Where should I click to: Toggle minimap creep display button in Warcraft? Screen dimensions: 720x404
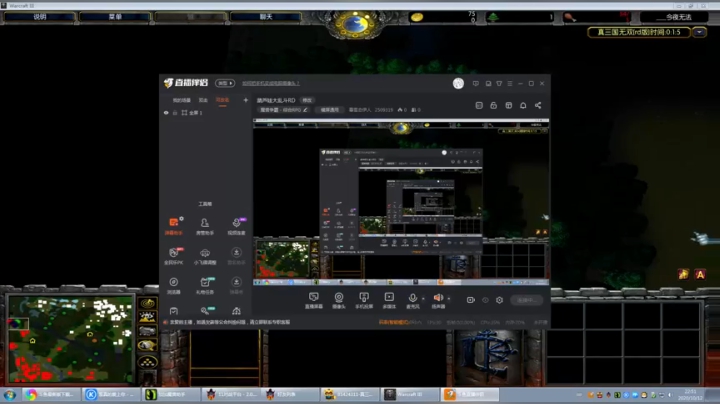[147, 345]
